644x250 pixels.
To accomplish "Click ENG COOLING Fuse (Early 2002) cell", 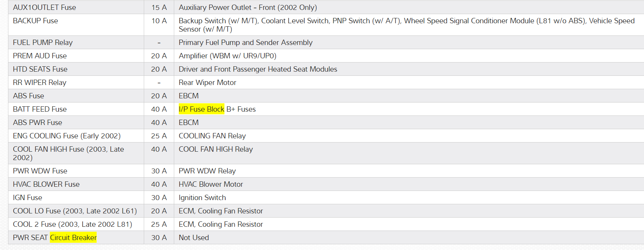I will click(x=67, y=136).
